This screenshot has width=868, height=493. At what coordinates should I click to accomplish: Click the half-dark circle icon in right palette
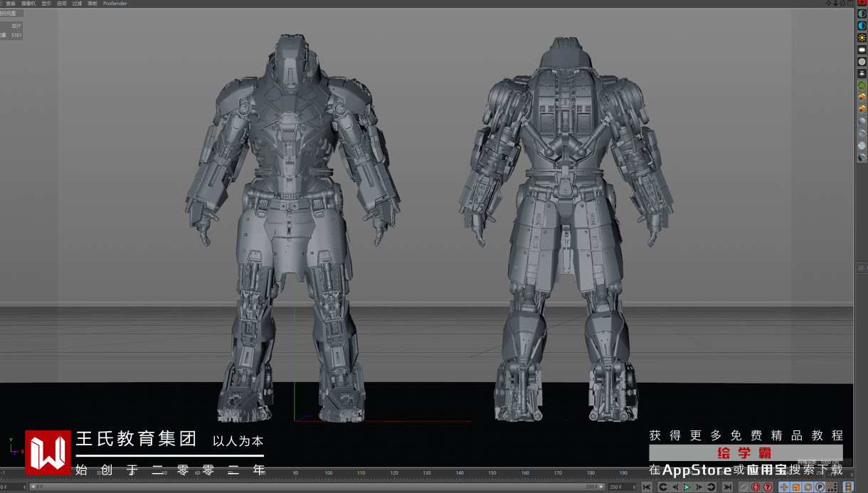click(x=862, y=14)
